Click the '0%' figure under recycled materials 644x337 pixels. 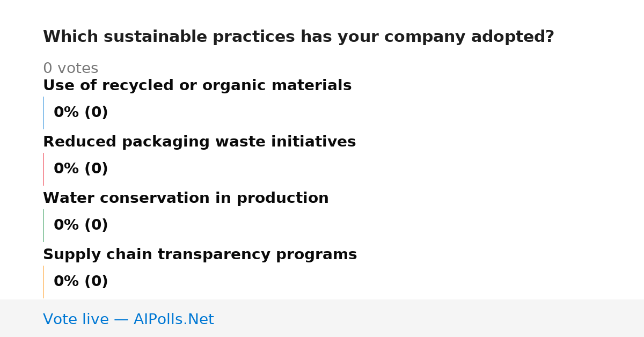pyautogui.click(x=67, y=113)
